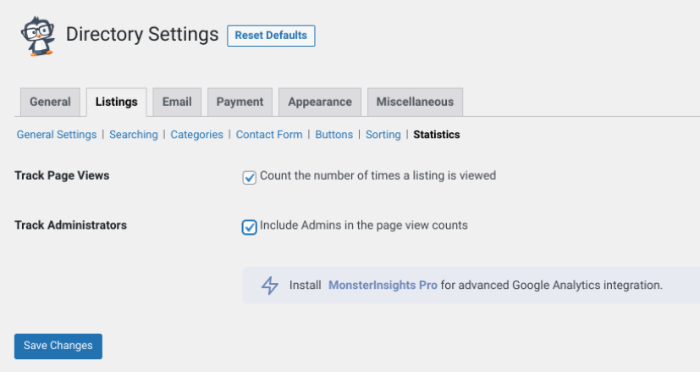
Task: Open the Payment tab
Action: (x=240, y=102)
